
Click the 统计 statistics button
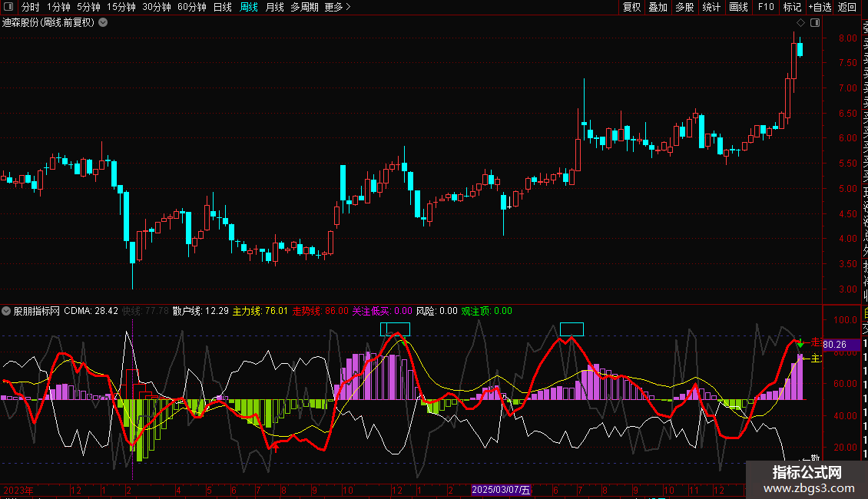[711, 7]
